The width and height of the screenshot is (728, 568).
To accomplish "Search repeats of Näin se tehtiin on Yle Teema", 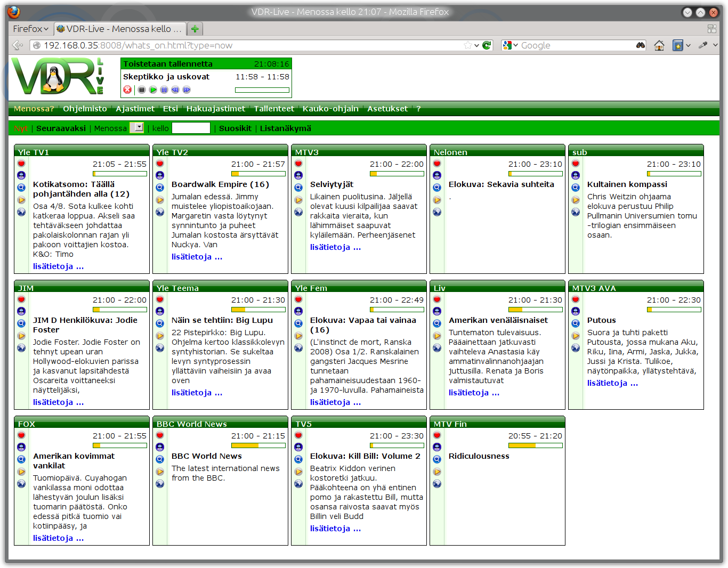I will (160, 323).
